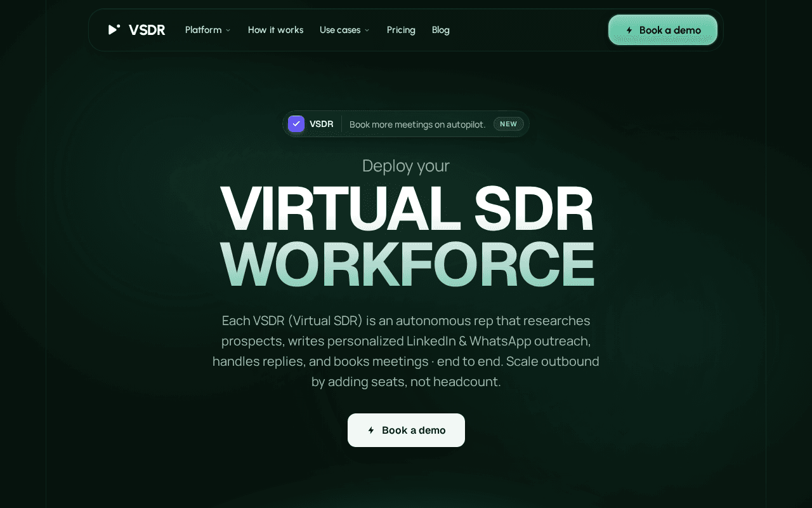Viewport: 812px width, 508px height.
Task: Go to How it works
Action: coord(275,30)
